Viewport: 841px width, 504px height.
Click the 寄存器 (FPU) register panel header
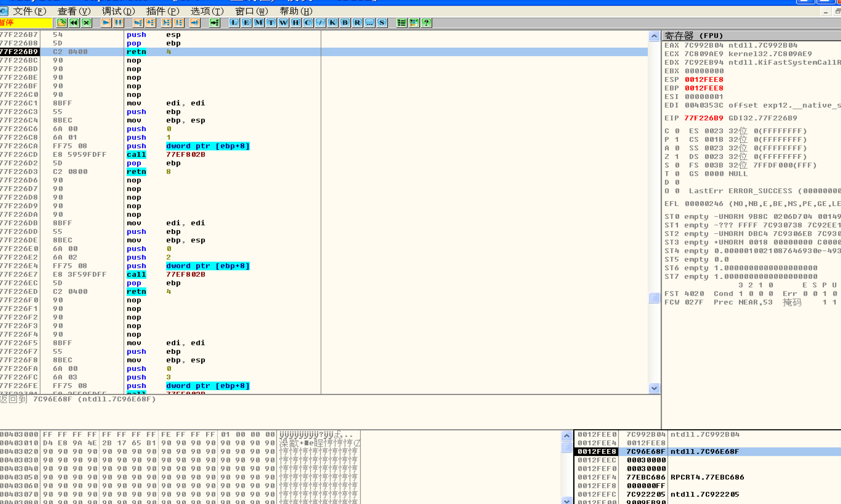[x=752, y=36]
